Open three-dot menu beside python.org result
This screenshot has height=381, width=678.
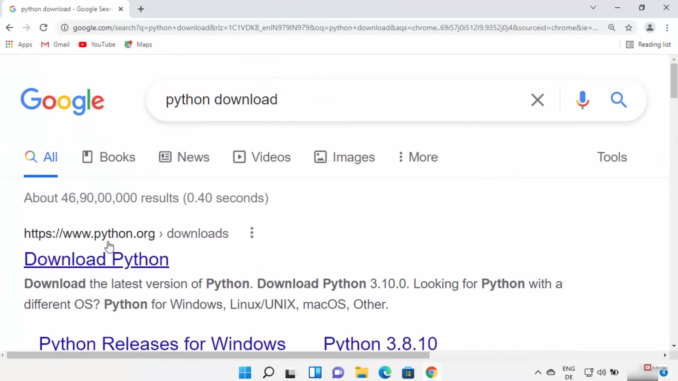coord(252,233)
